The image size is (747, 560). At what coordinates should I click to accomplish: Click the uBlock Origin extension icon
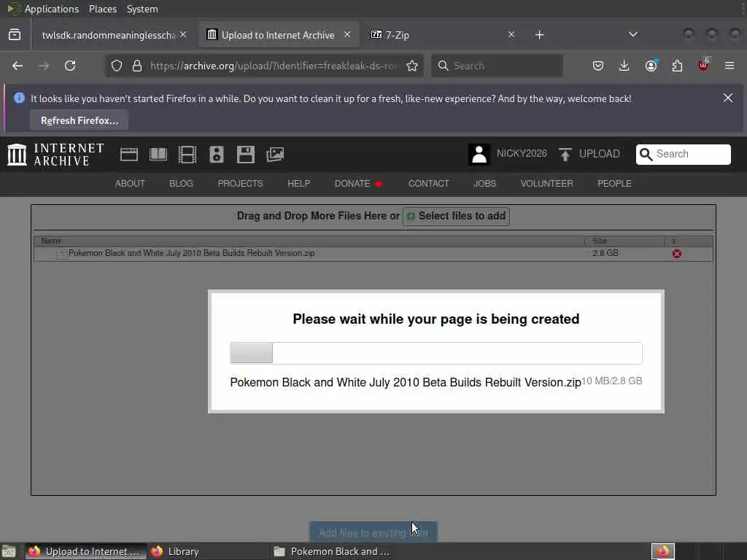pyautogui.click(x=704, y=65)
